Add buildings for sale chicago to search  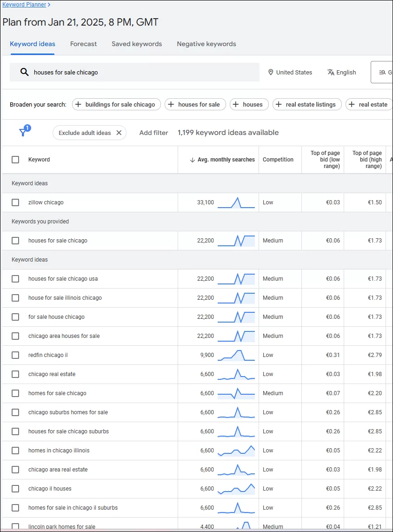pos(116,105)
